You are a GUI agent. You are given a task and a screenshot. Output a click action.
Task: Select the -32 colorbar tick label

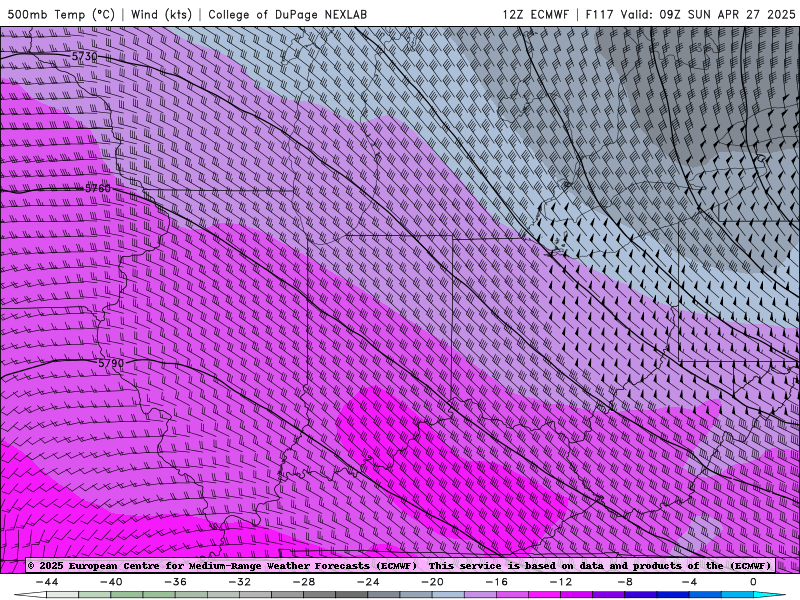240,582
